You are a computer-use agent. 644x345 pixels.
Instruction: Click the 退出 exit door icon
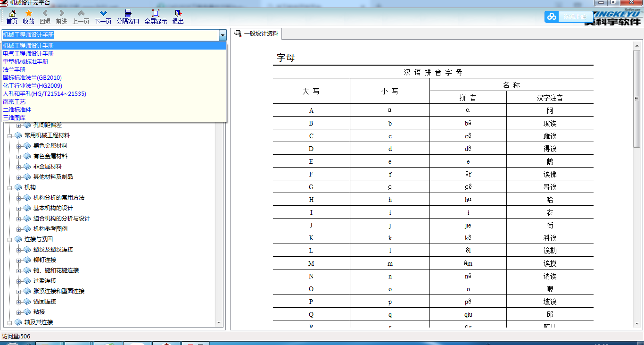pos(178,14)
